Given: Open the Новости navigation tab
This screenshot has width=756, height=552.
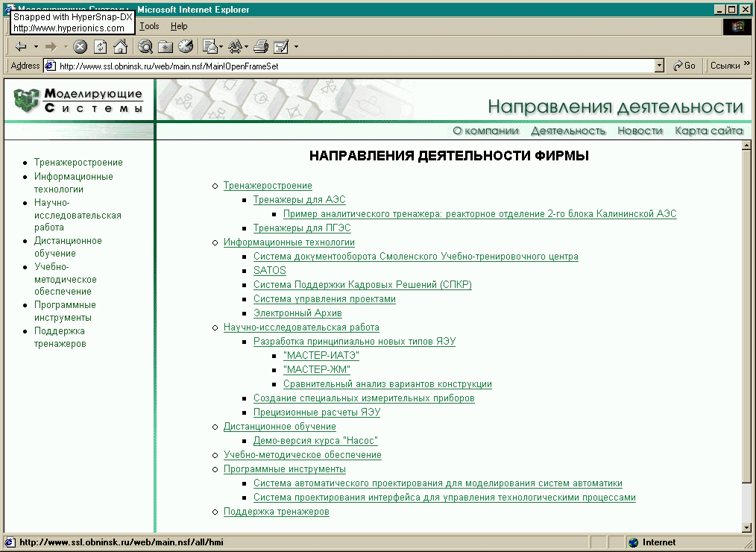Looking at the screenshot, I should click(640, 131).
